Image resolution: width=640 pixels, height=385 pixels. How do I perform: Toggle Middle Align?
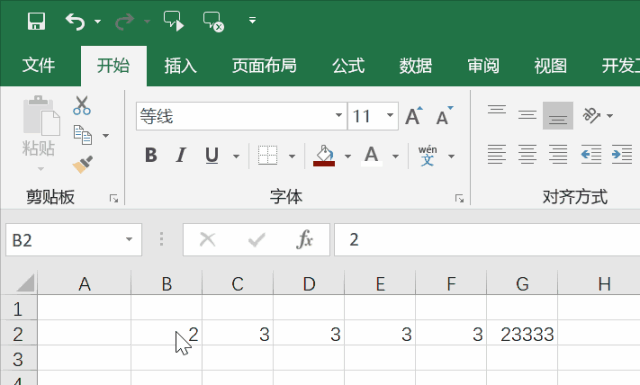click(x=527, y=115)
